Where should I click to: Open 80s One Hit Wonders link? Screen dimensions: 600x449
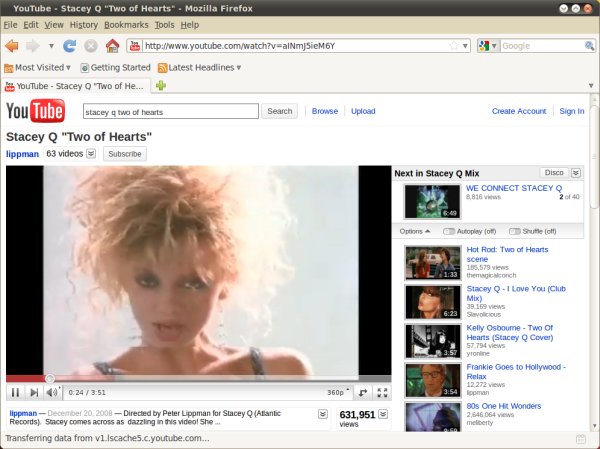tap(504, 406)
